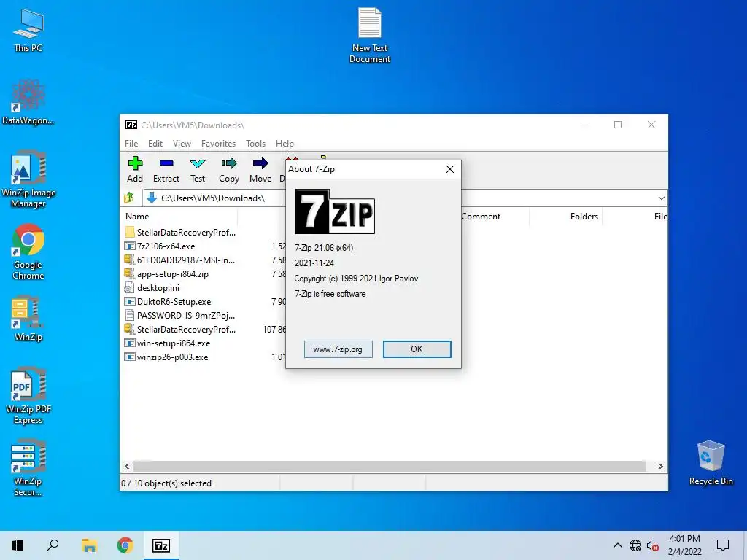Open DataWagon desktop shortcut

point(28,102)
